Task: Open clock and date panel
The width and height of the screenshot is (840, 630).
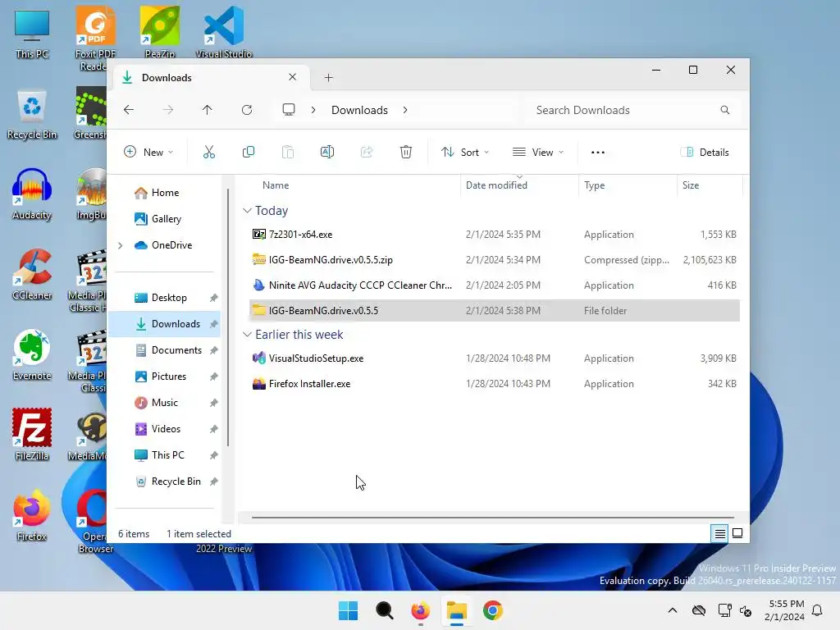Action: coord(784,610)
